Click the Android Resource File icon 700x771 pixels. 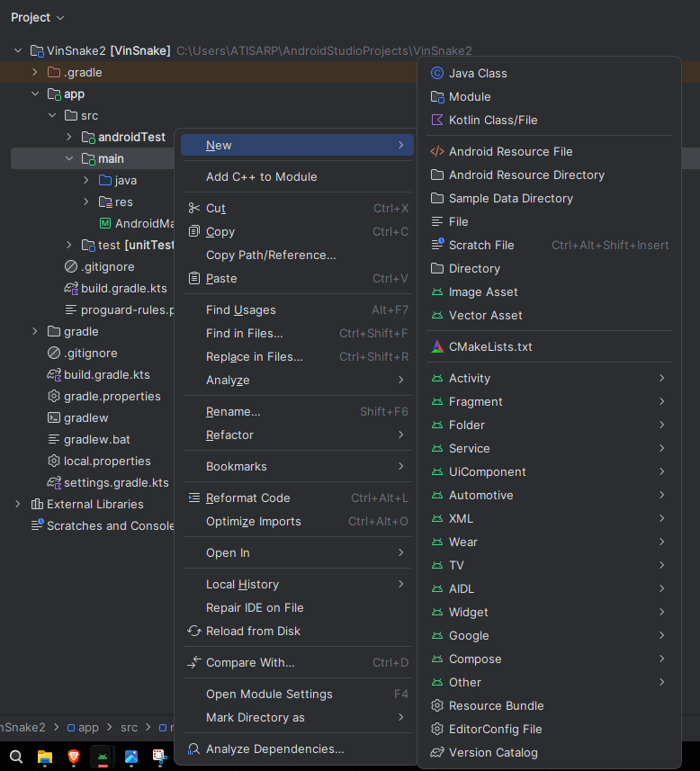pyautogui.click(x=437, y=151)
